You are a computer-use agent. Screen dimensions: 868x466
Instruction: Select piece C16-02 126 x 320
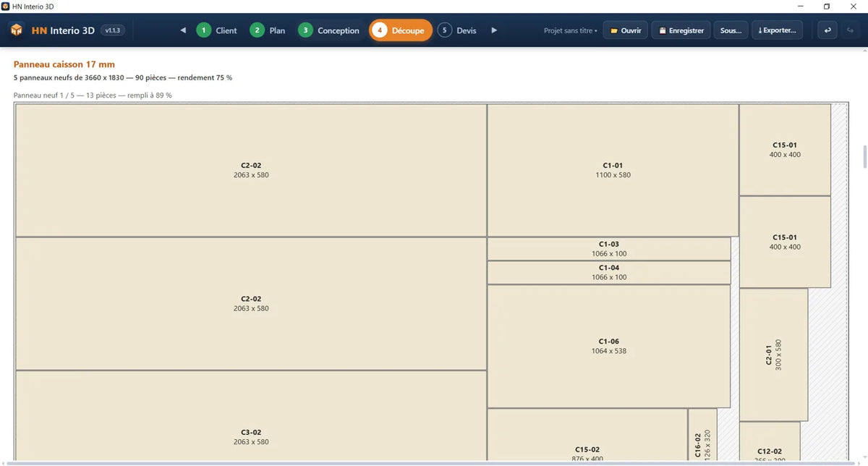[x=702, y=435]
